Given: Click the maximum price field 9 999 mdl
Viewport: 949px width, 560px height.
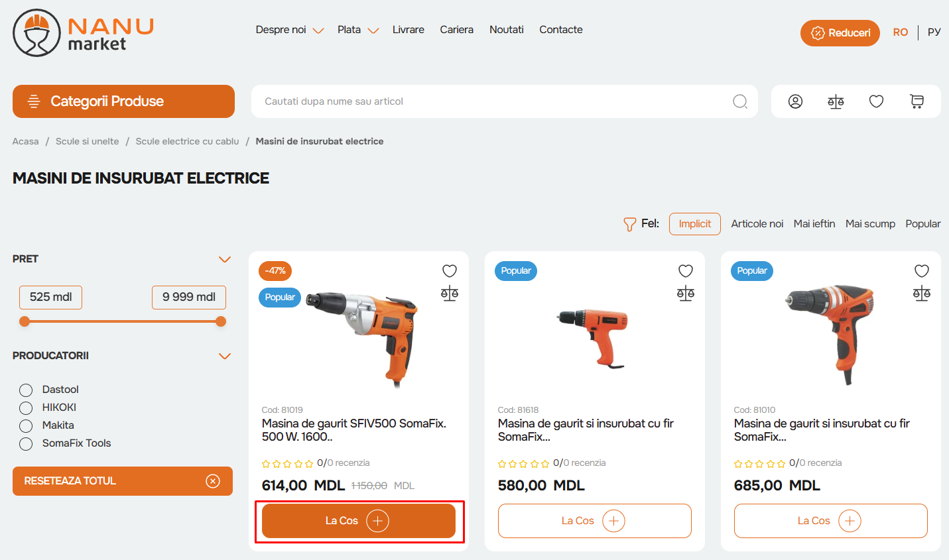Looking at the screenshot, I should tap(189, 298).
